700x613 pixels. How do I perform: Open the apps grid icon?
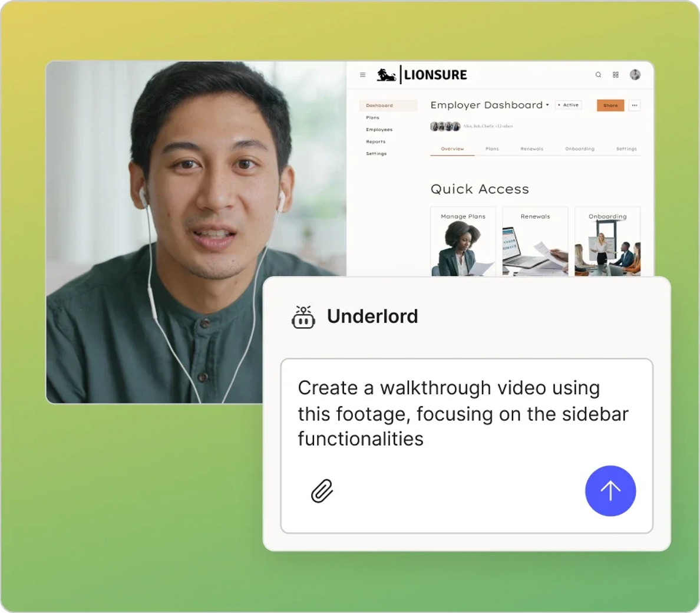click(x=616, y=74)
